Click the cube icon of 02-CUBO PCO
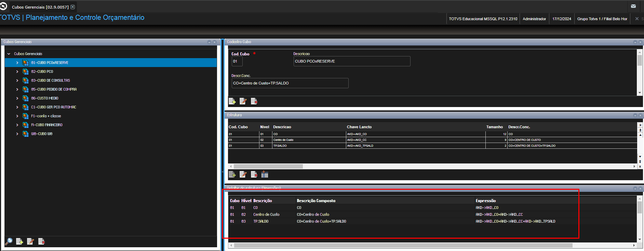 coord(26,71)
